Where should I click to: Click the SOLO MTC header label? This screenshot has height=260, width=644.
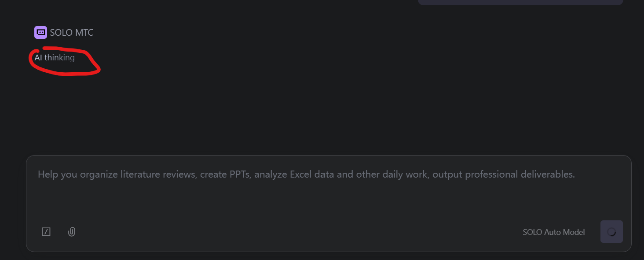click(72, 33)
